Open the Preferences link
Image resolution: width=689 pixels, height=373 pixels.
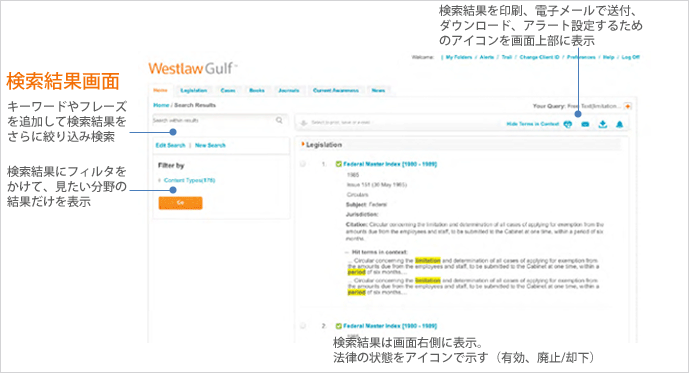pos(581,57)
